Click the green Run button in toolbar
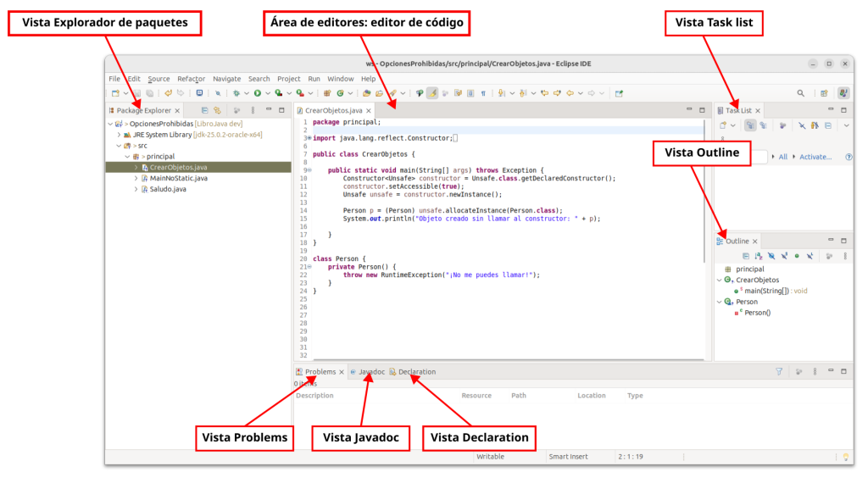Screen dimensions: 868x483 [258, 93]
